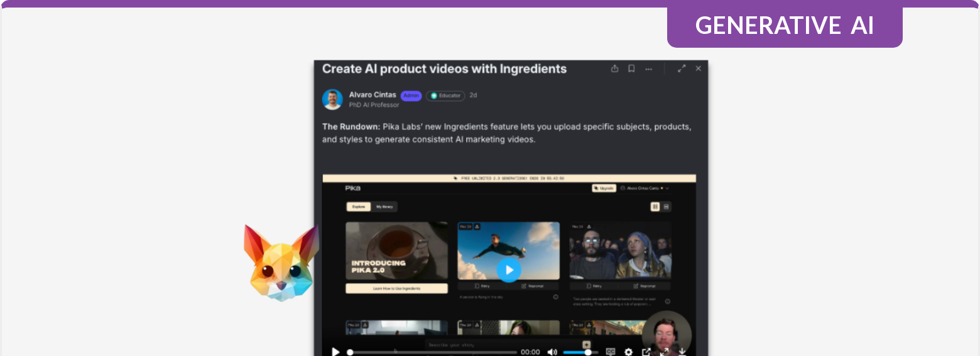Download the video with the arrow icon

(x=682, y=352)
